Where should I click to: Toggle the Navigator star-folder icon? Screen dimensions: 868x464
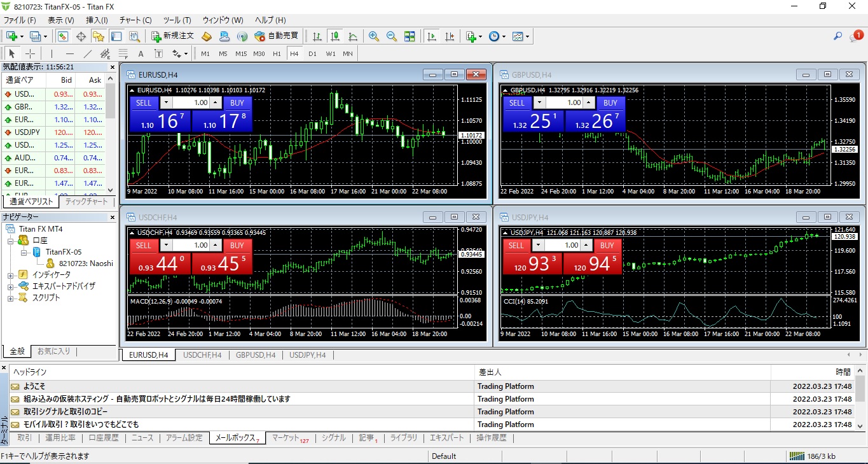click(98, 36)
